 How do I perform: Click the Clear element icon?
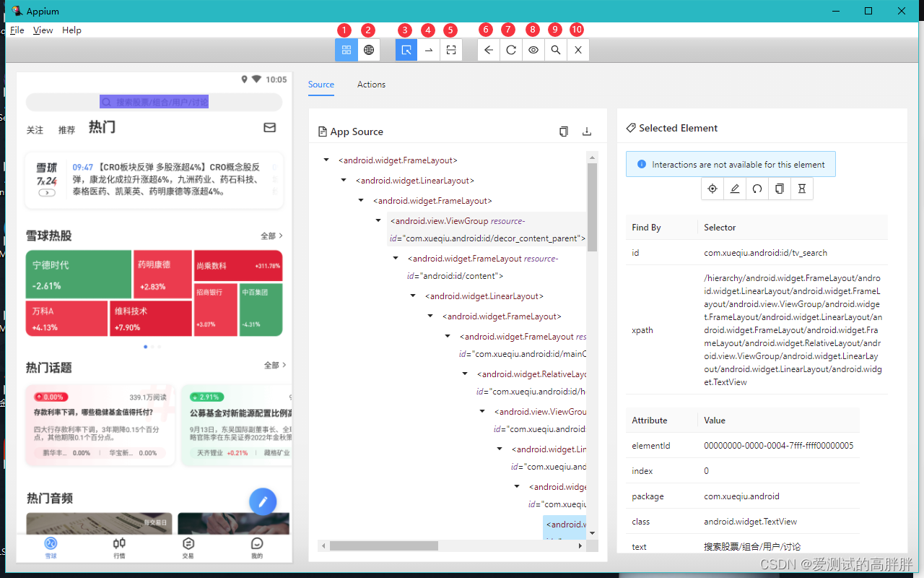[x=757, y=189]
